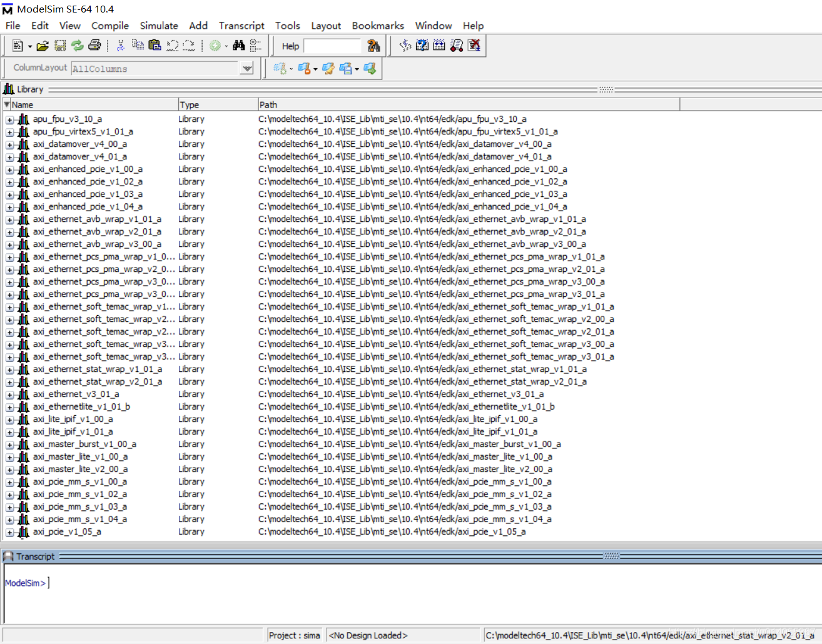Click the green circular Add Selected icon
This screenshot has height=644, width=822.
click(215, 46)
